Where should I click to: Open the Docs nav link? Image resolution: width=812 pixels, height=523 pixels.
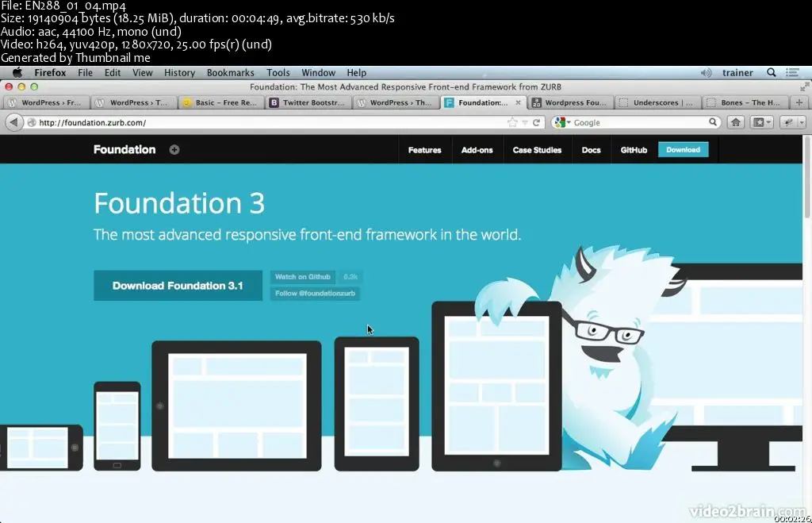click(x=591, y=150)
